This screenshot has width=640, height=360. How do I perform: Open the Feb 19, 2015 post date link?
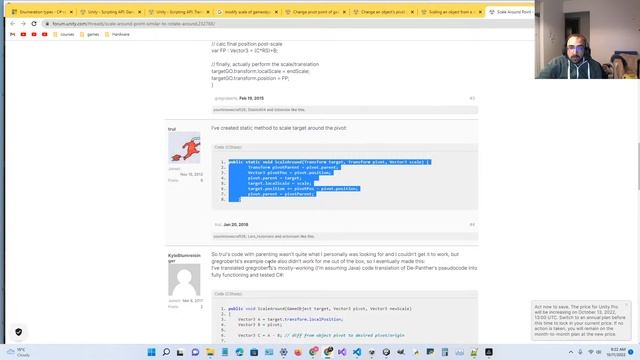[251, 98]
